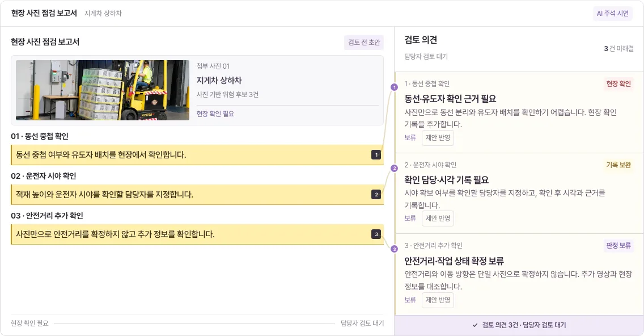Click header subtitle '지게차 상하차'
This screenshot has height=336, width=644.
pos(103,14)
